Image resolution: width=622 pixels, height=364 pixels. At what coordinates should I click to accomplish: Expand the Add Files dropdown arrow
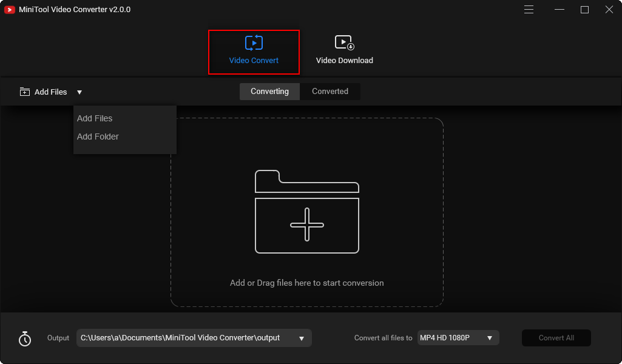coord(79,92)
